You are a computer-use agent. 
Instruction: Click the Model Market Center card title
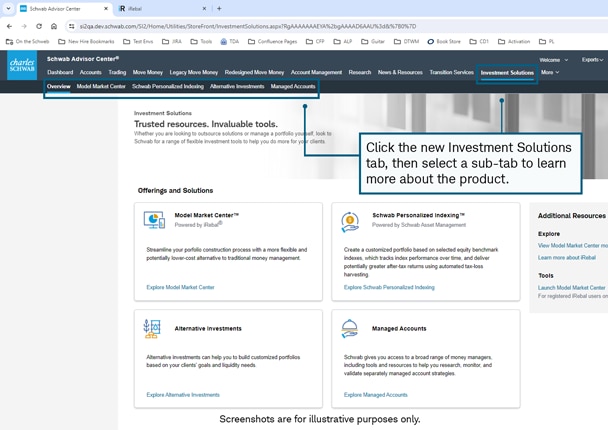(x=207, y=215)
